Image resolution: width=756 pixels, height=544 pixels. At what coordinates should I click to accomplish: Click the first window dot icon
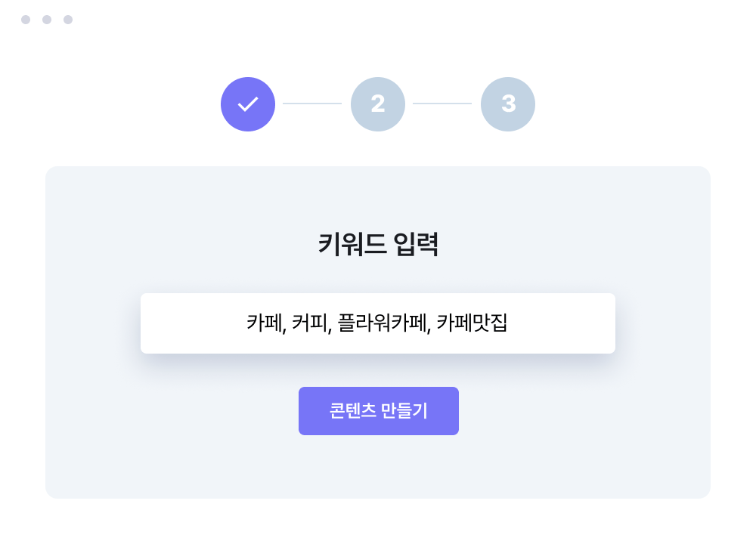point(26,19)
